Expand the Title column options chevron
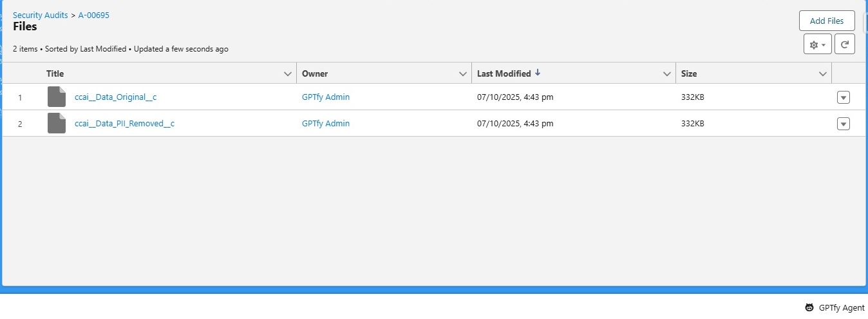This screenshot has height=319, width=868. (x=288, y=74)
